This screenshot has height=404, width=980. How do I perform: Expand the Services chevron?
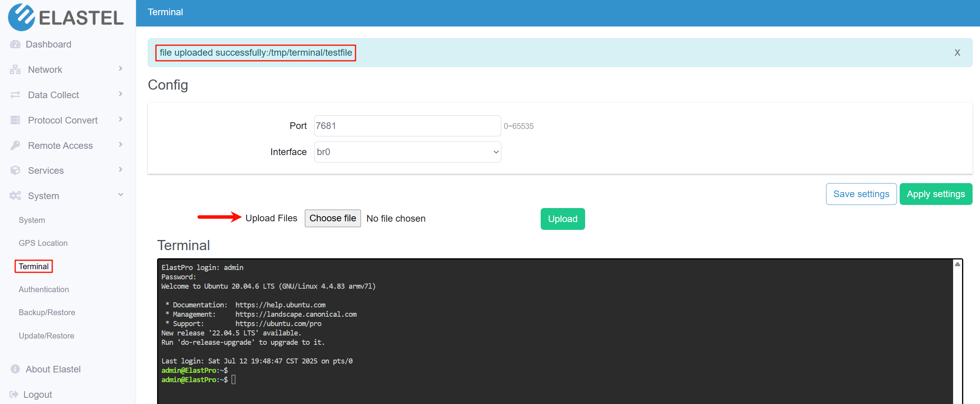120,170
